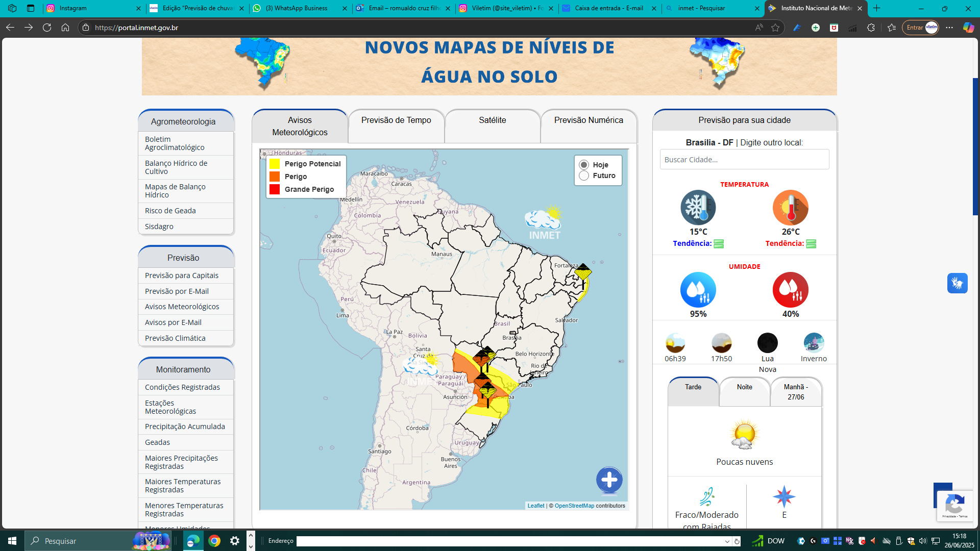Viewport: 980px width, 551px height.
Task: Click the minimum temperature snowflake thermometer icon
Action: [x=698, y=208]
